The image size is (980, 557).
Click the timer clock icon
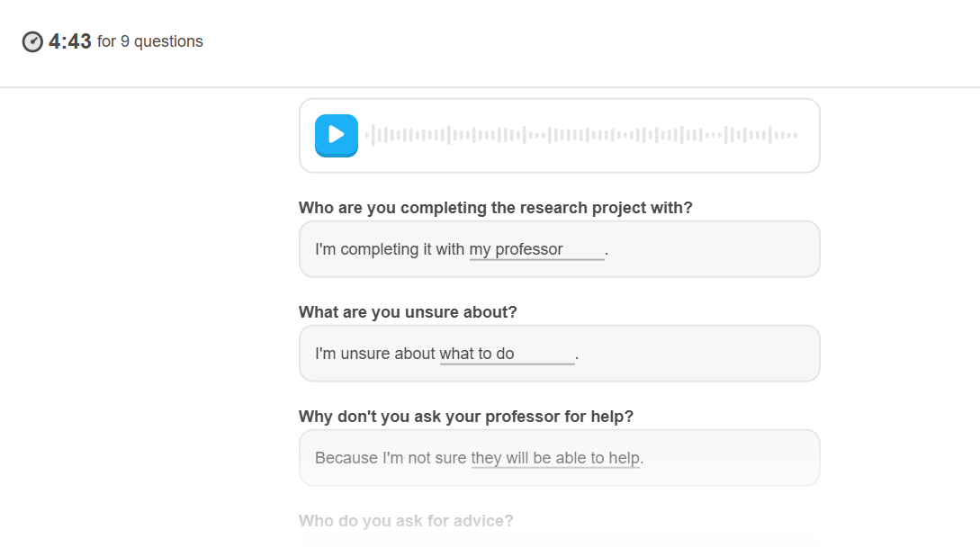coord(32,42)
